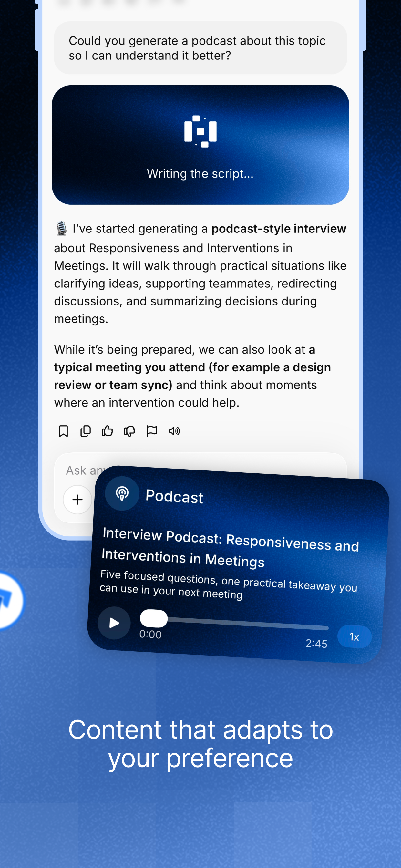Select the user message about generating a podcast
This screenshot has height=868, width=401.
[x=200, y=48]
